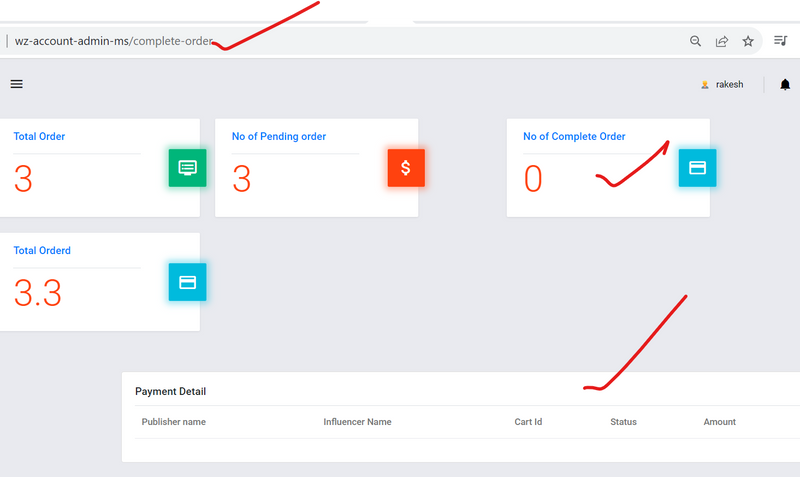Click the Status column header

pyautogui.click(x=623, y=422)
